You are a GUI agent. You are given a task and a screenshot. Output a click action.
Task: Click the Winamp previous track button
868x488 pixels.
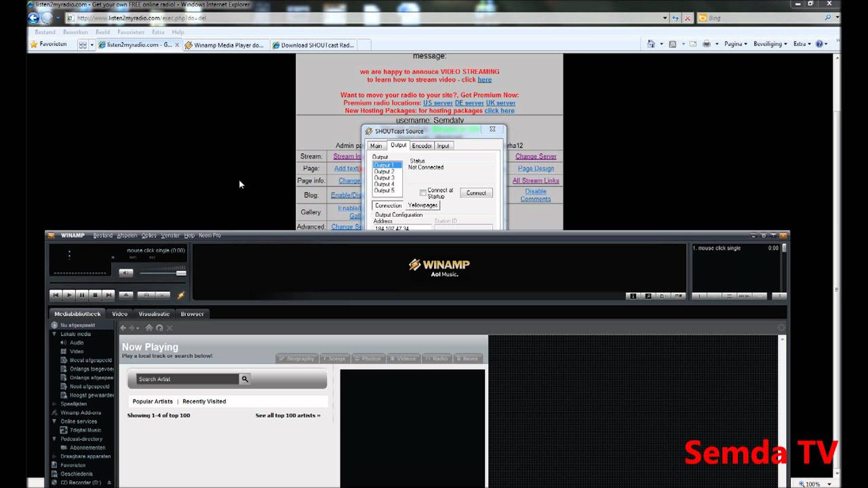(x=56, y=295)
